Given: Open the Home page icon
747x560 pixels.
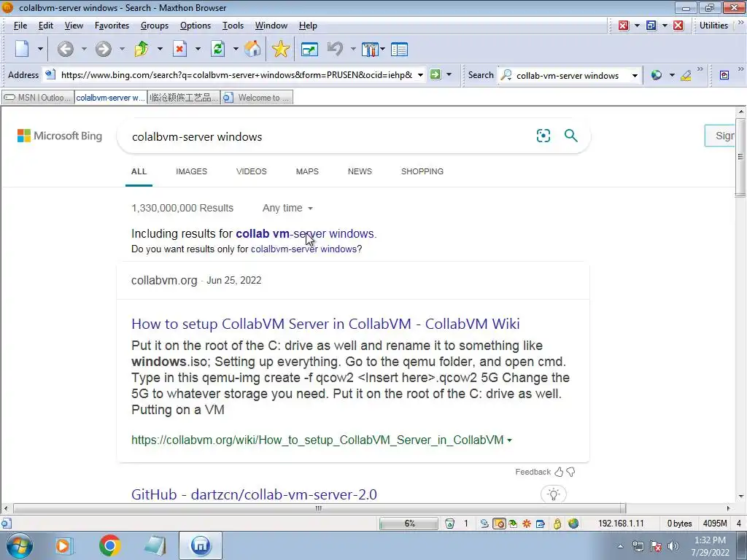Looking at the screenshot, I should tap(252, 49).
